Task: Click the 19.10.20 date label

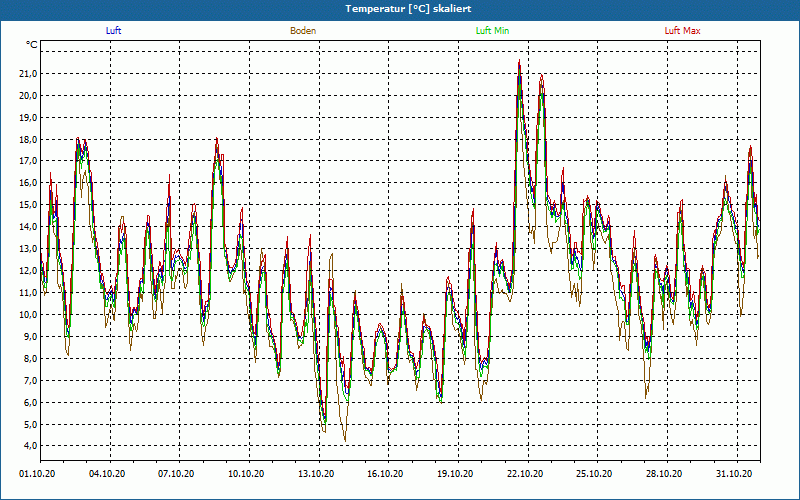Action: tap(455, 474)
